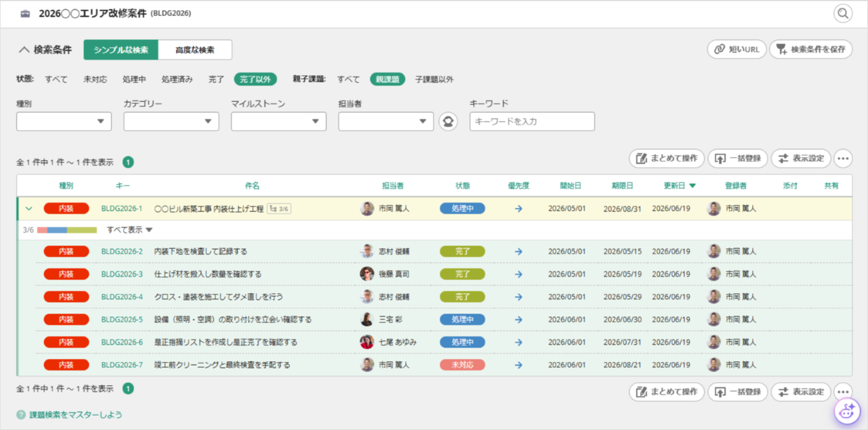Screen dimensions: 868x430
Task: Sort by 期限日 column header
Action: [x=622, y=186]
